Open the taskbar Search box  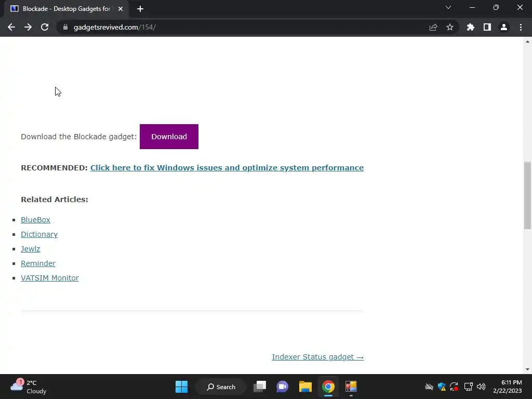[x=221, y=387]
